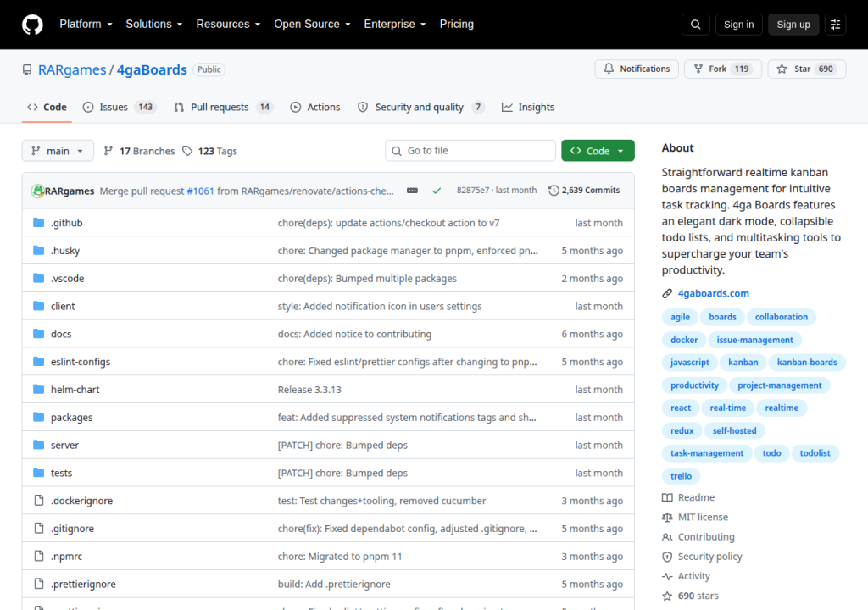Open the eslint-configs folder
The height and width of the screenshot is (610, 868).
81,362
